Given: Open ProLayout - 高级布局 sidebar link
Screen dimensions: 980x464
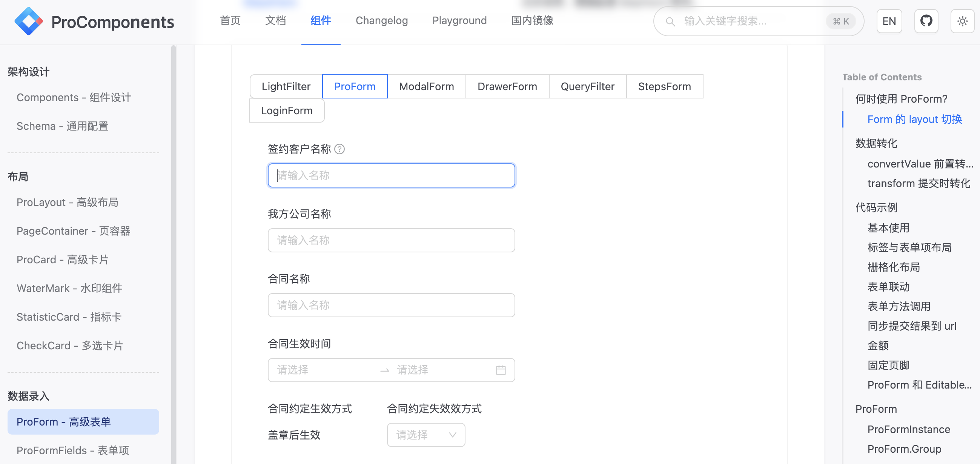Looking at the screenshot, I should pyautogui.click(x=68, y=202).
